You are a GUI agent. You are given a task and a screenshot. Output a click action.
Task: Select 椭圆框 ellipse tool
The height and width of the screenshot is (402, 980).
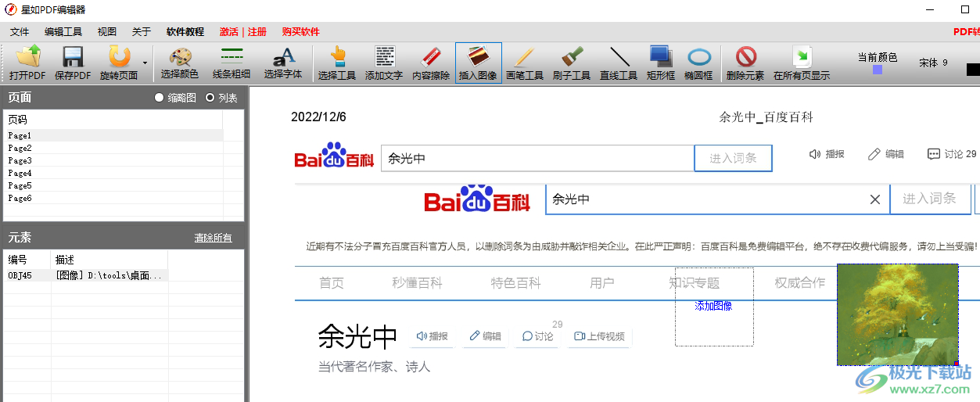pos(698,63)
